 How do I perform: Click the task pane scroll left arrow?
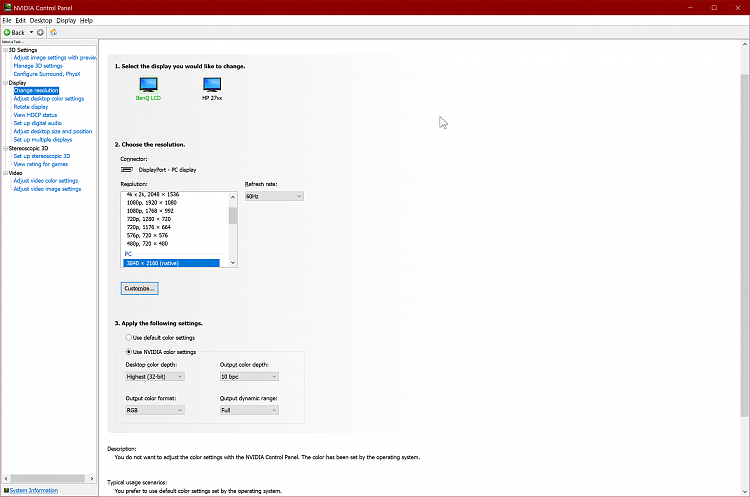click(x=6, y=478)
